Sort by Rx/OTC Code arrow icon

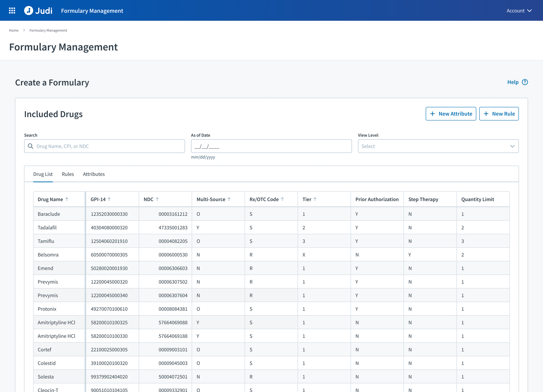point(283,199)
